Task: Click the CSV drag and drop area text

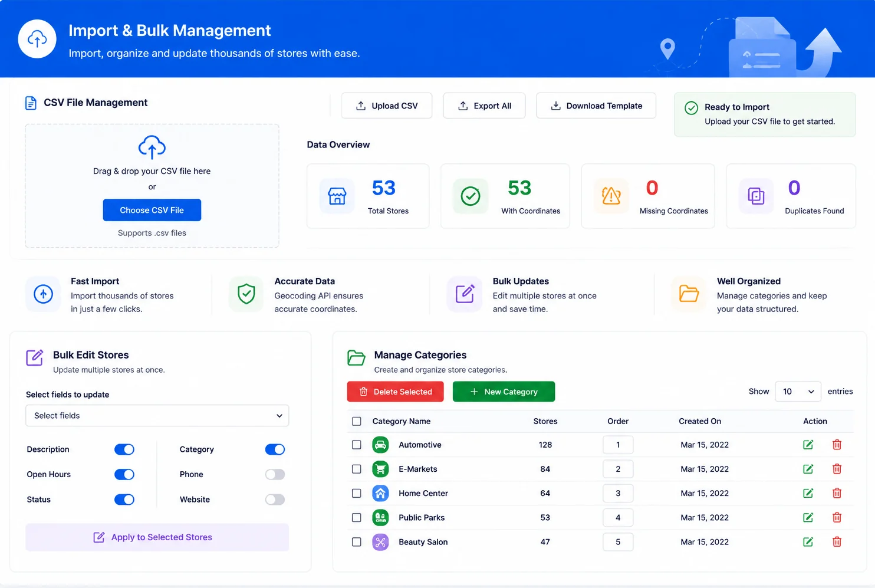Action: point(152,171)
